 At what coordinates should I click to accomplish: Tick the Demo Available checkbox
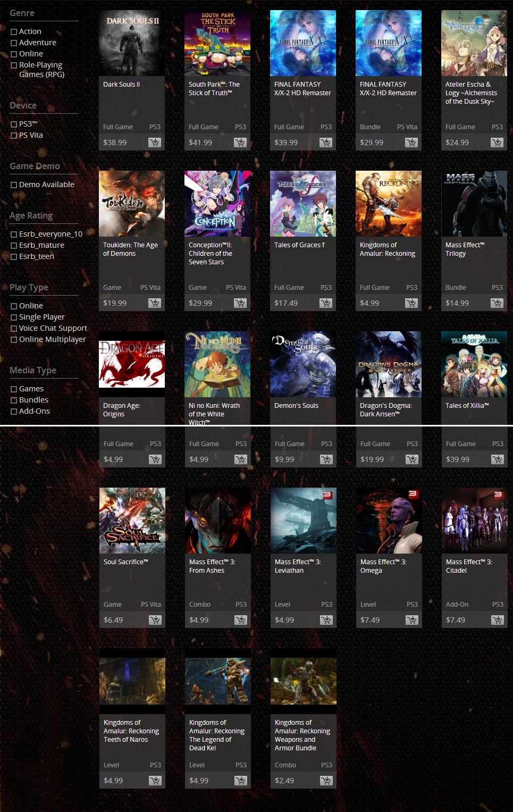pyautogui.click(x=14, y=185)
